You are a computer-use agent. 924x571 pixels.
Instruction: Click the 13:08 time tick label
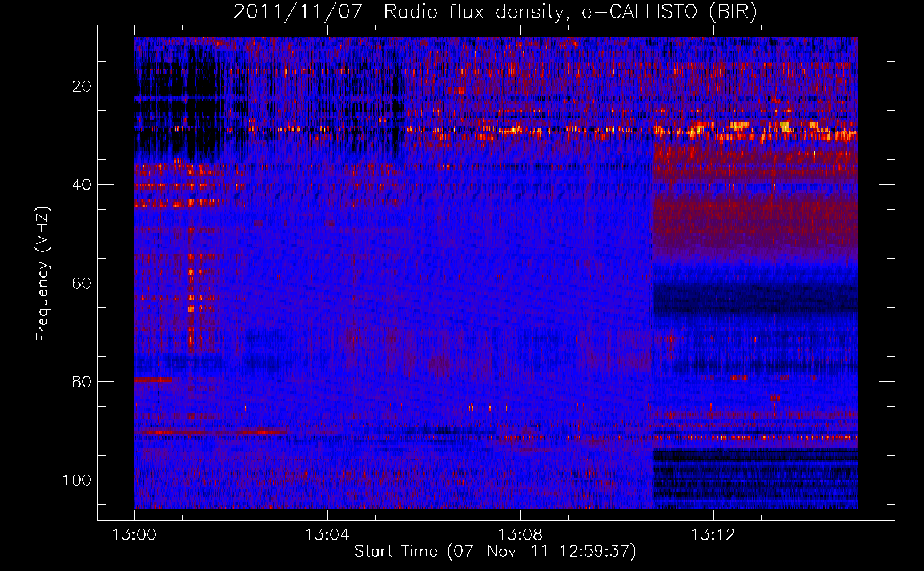(x=520, y=535)
